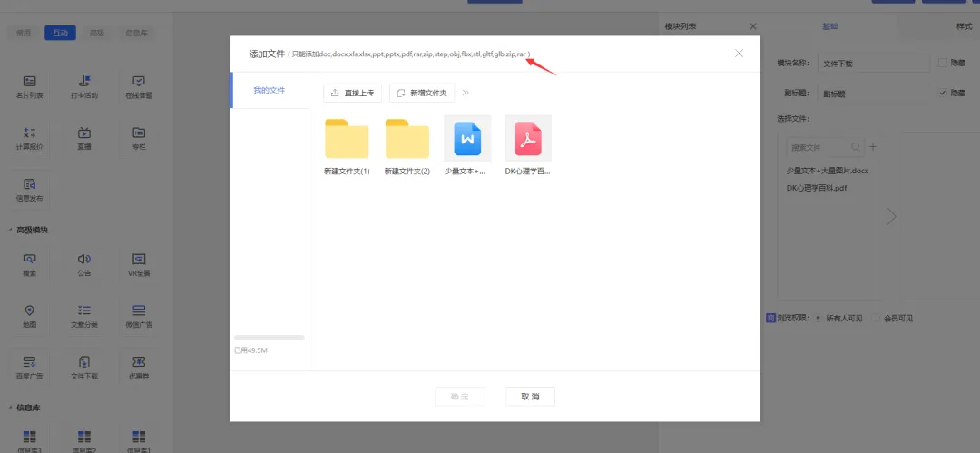The height and width of the screenshot is (453, 980).
Task: Click the storage usage bar above 已用49.5M
Action: 269,337
